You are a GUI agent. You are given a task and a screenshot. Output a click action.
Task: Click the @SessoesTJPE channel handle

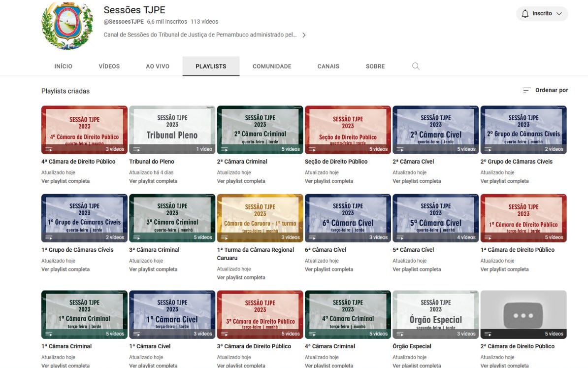[x=124, y=22]
